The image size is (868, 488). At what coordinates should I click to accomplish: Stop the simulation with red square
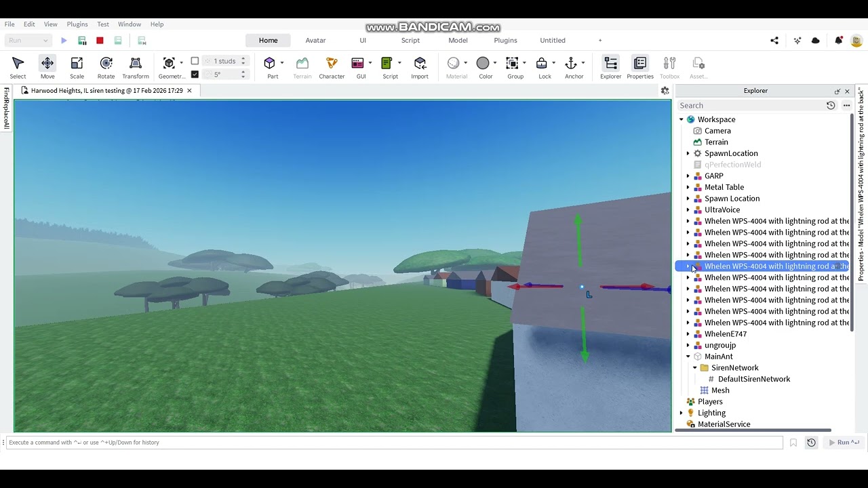pos(100,41)
